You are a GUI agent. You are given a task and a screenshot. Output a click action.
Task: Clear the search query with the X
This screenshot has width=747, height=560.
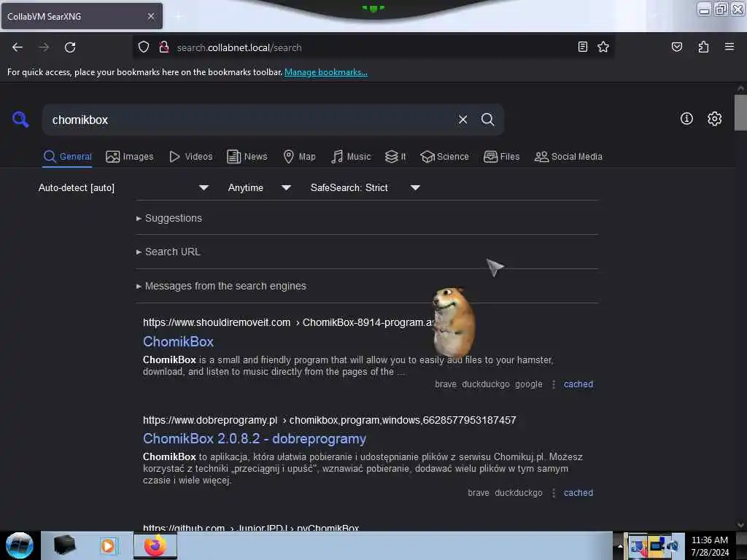462,120
